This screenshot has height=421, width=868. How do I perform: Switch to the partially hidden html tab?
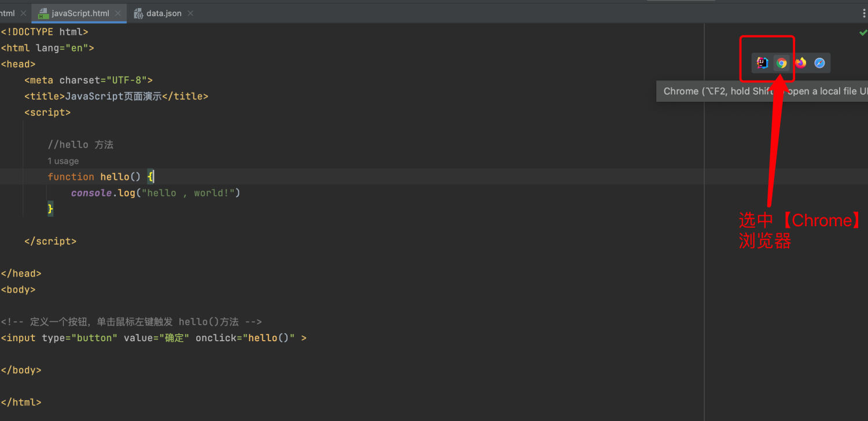(x=8, y=13)
